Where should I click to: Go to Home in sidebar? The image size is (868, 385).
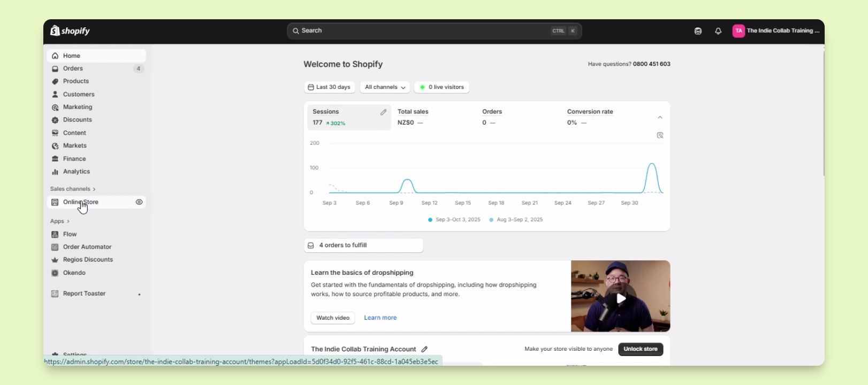(96, 56)
